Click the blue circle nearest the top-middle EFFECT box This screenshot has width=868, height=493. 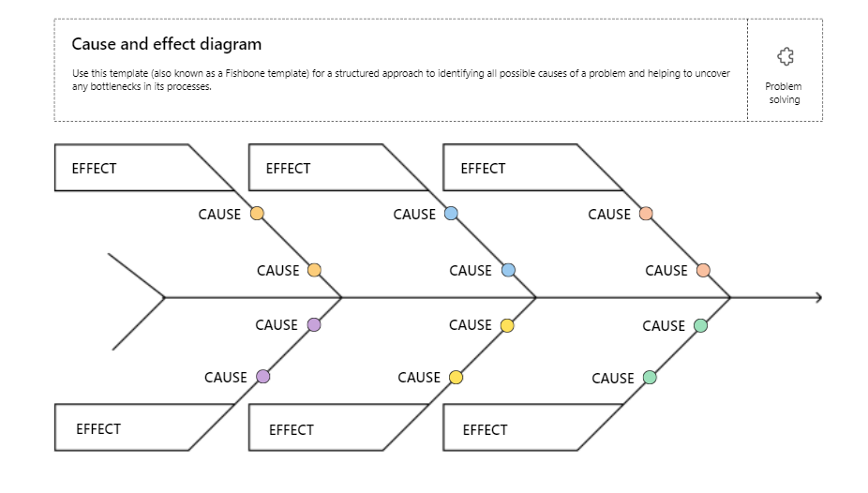pos(451,213)
